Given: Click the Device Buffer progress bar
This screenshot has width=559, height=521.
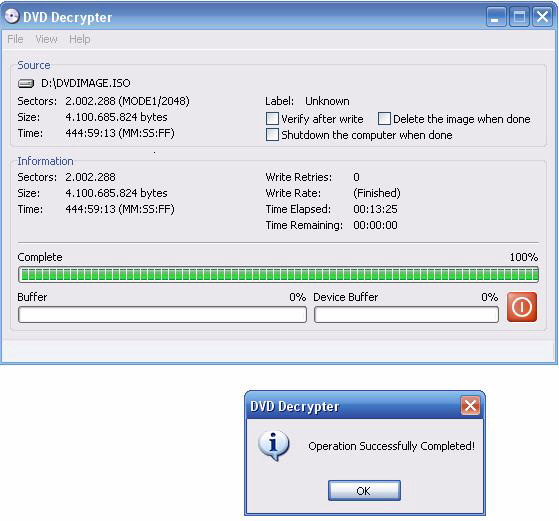Looking at the screenshot, I should [x=406, y=315].
